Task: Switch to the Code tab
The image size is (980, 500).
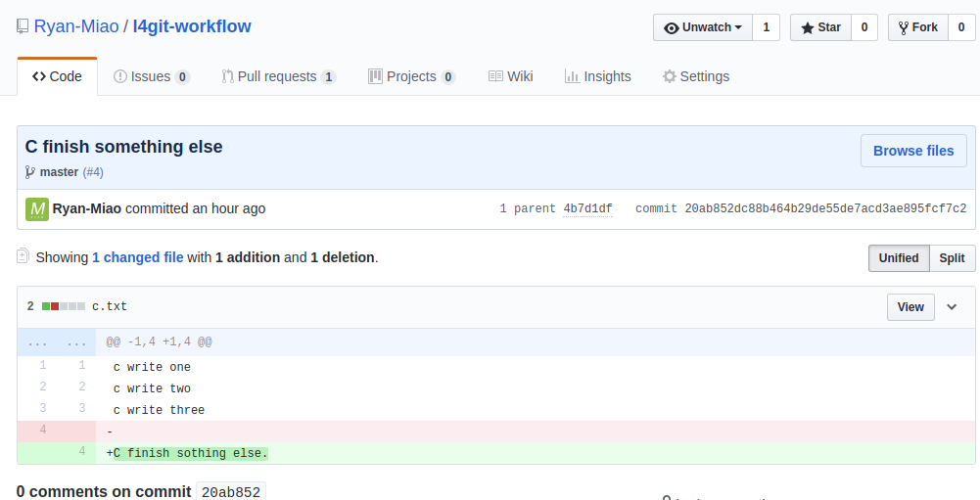Action: [58, 76]
